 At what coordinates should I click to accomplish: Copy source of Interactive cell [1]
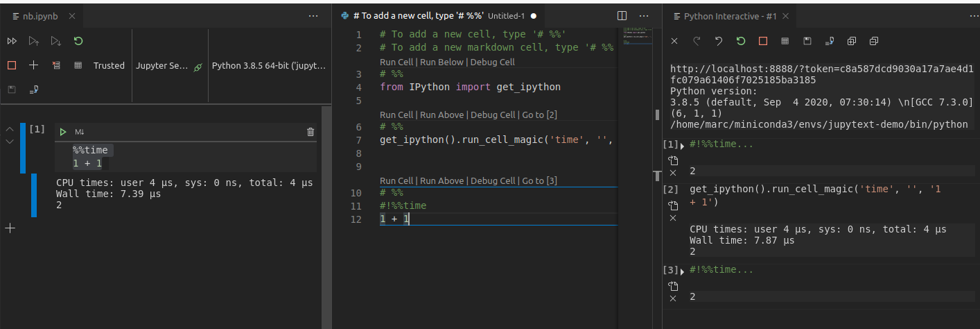tap(673, 161)
